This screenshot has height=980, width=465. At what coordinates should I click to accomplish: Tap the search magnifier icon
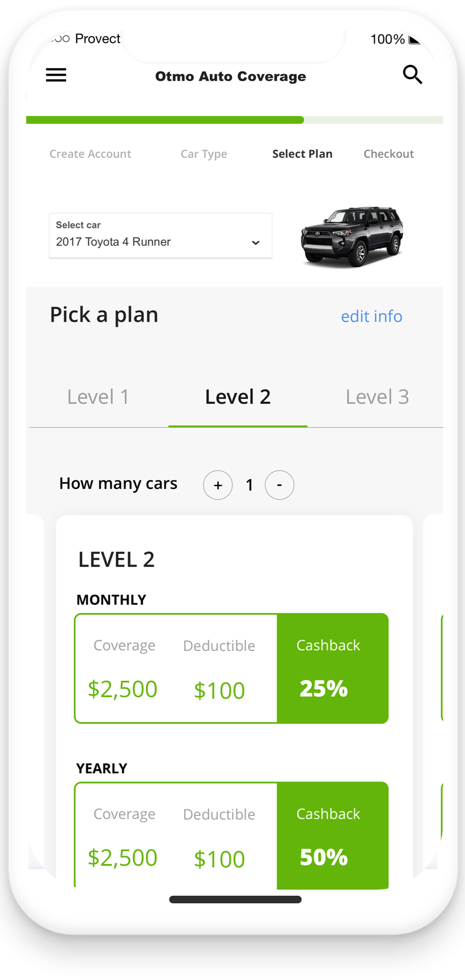(412, 75)
